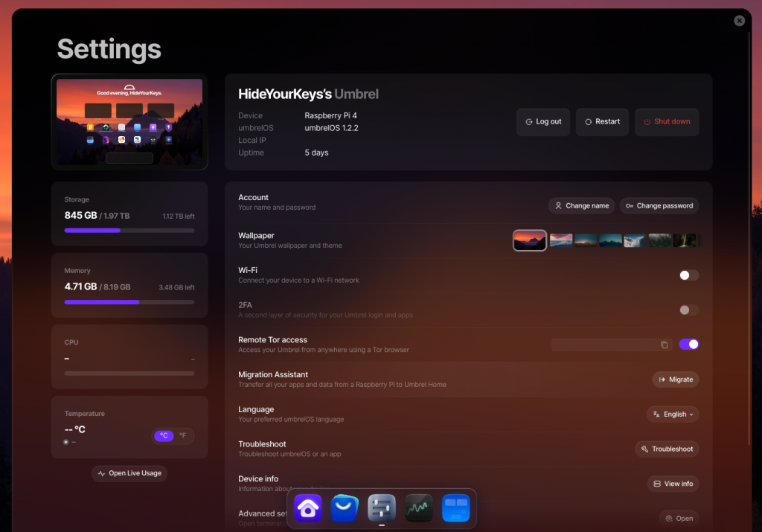Click the Change password button
The height and width of the screenshot is (532, 762).
659,206
